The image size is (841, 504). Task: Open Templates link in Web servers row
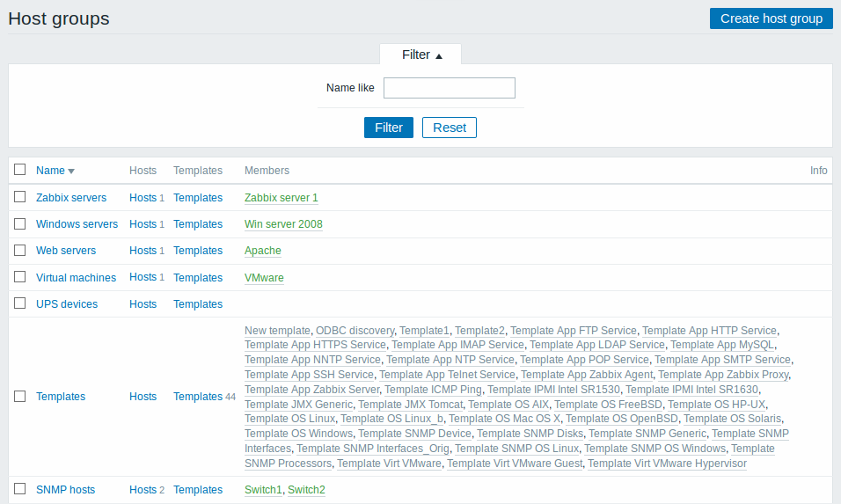point(198,251)
